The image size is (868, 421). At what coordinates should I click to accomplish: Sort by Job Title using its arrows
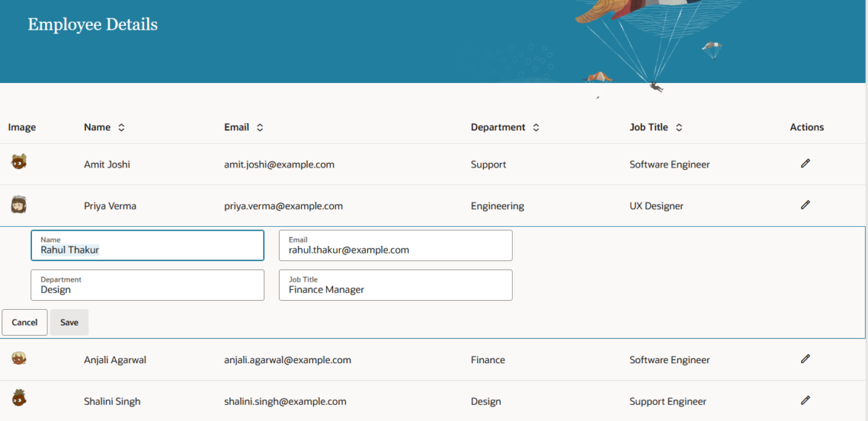click(x=679, y=127)
